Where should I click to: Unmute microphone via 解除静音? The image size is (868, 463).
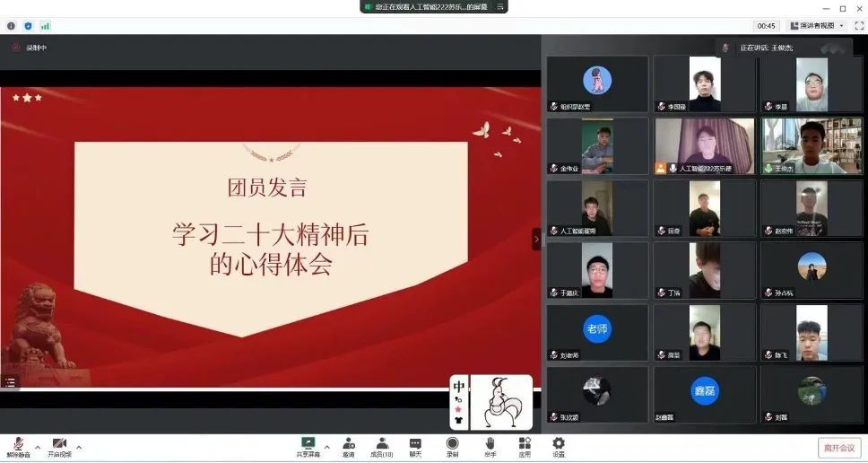click(x=18, y=446)
